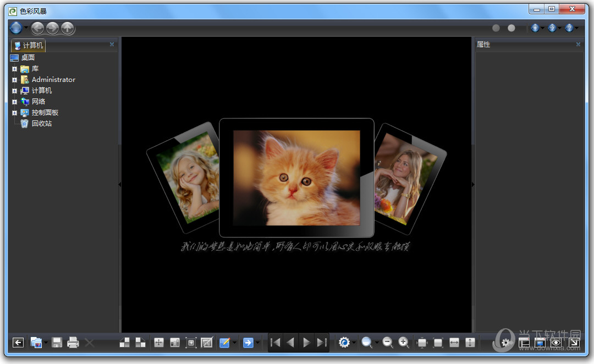Select the dotted crop selection tool

tap(191, 343)
